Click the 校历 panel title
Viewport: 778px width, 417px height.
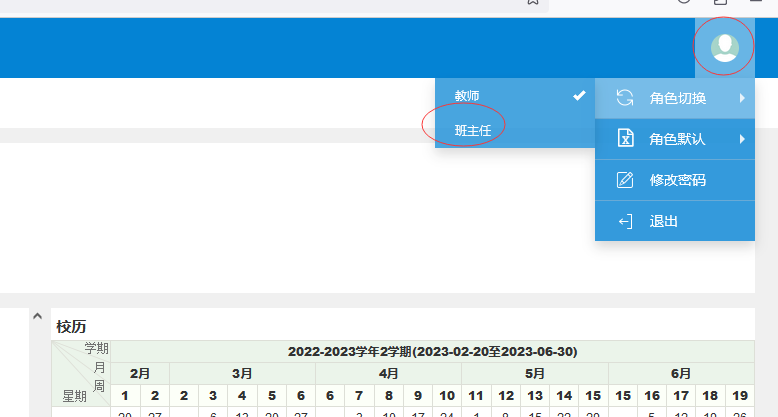click(x=71, y=326)
